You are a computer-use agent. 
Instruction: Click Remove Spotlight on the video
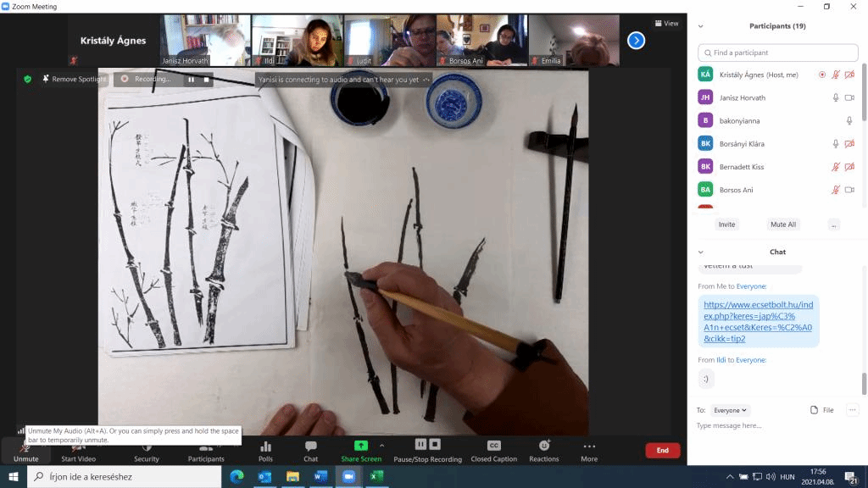click(74, 79)
